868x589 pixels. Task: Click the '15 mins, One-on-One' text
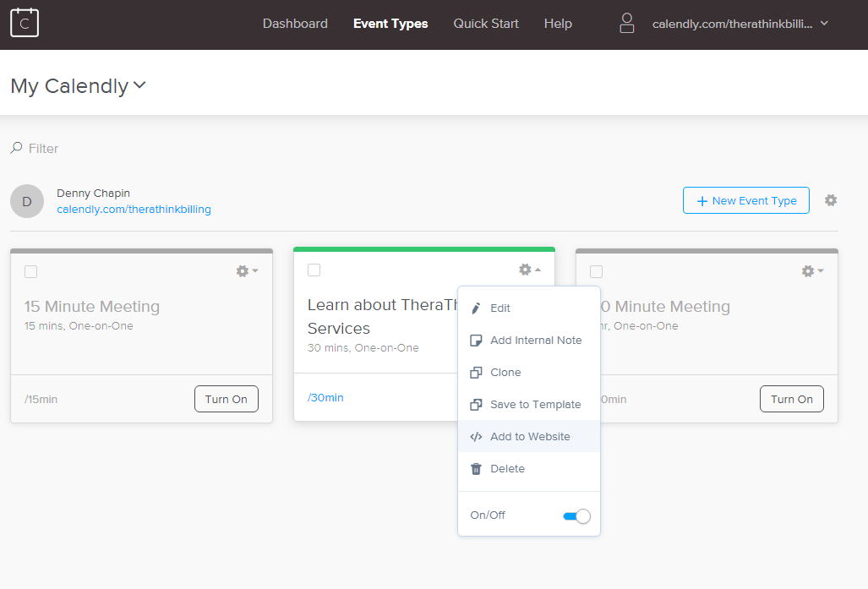tap(79, 326)
